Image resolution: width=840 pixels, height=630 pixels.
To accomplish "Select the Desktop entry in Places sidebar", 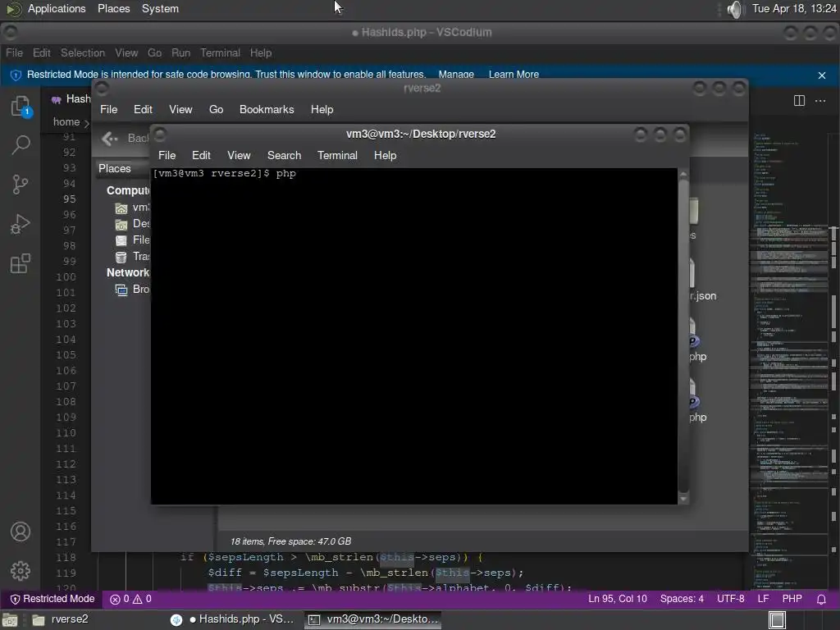I will tap(132, 224).
